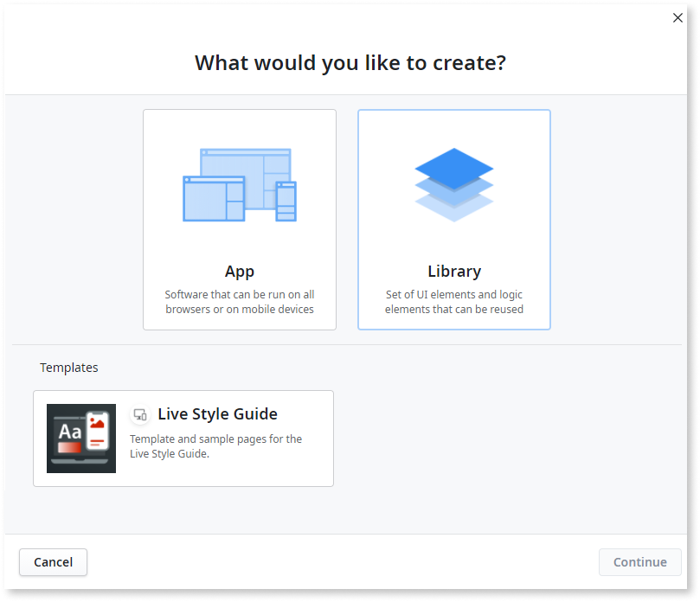Click Cancel to dismiss the dialog
The width and height of the screenshot is (700, 602).
pos(53,562)
